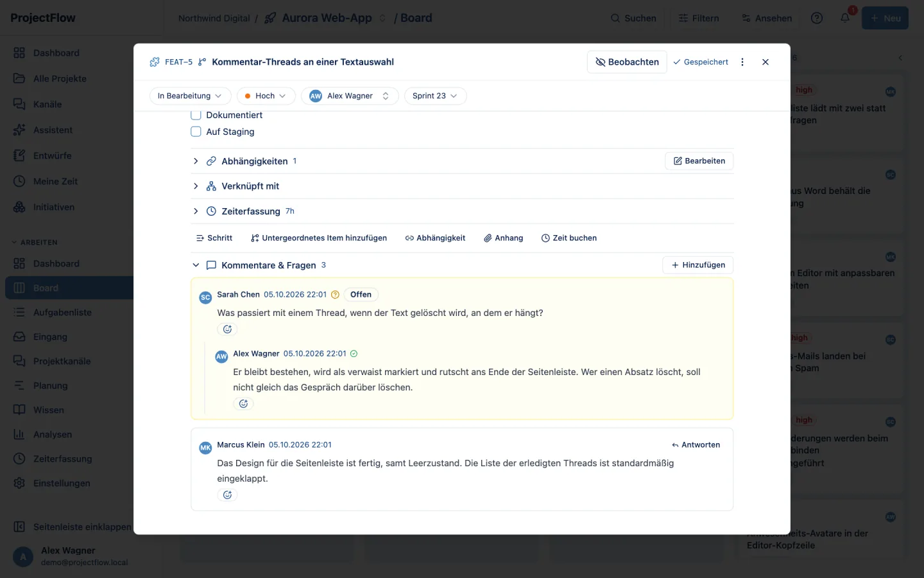Click Bearbeiten for Abhängigkeiten
The width and height of the screenshot is (924, 578).
point(699,161)
